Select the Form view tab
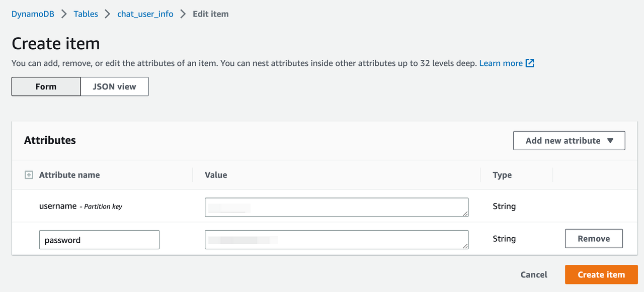The image size is (644, 292). (46, 86)
